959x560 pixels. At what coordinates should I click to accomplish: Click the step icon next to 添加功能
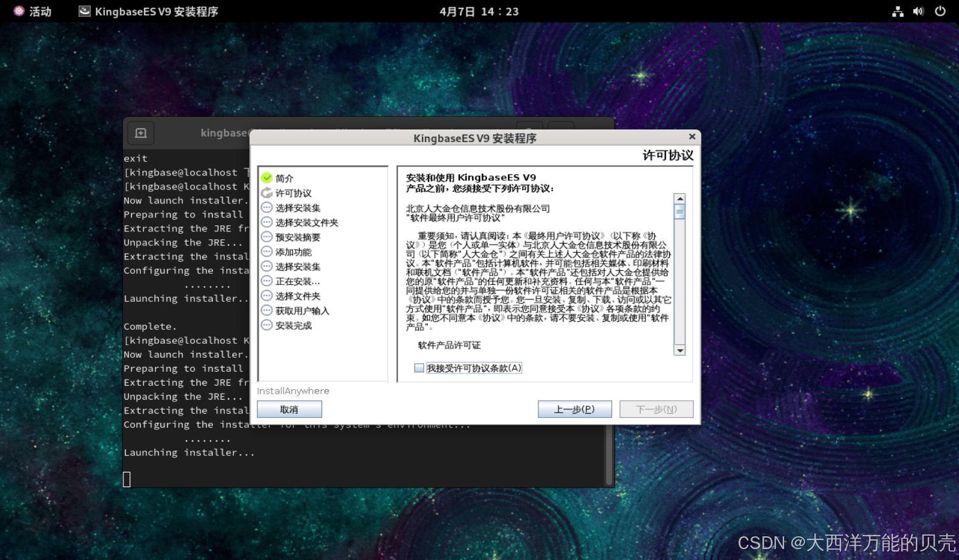pyautogui.click(x=267, y=251)
